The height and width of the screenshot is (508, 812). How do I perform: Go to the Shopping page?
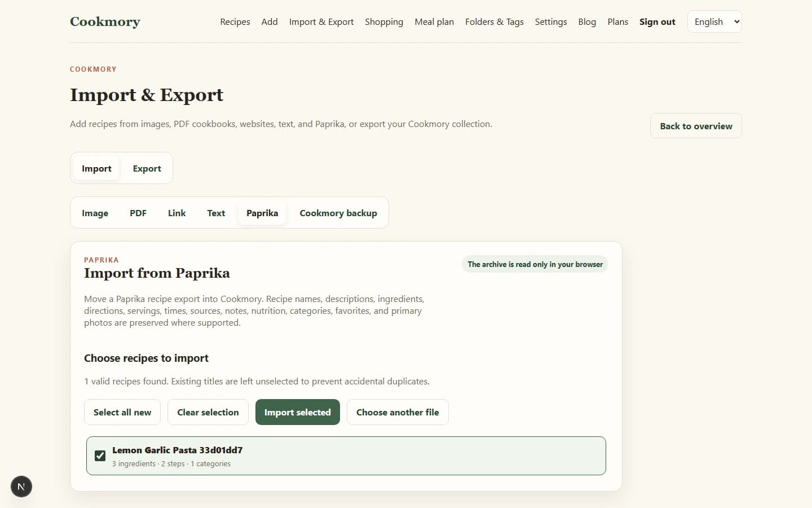384,21
